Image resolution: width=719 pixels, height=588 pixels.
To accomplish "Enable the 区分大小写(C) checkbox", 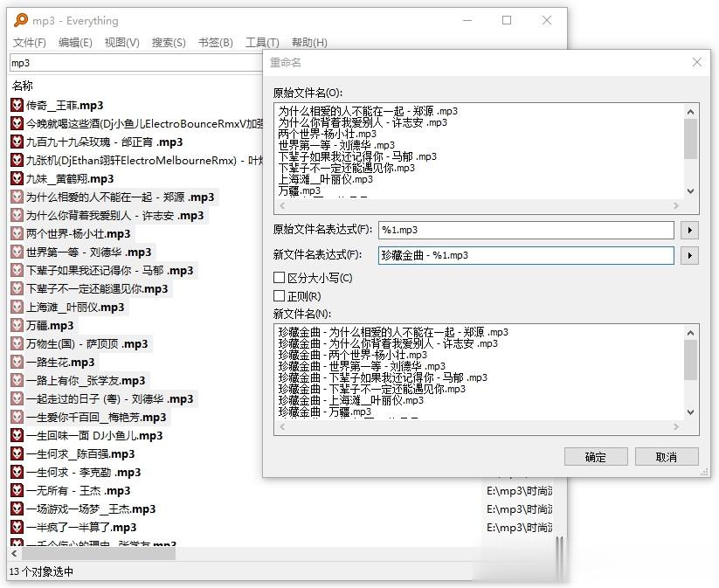I will (x=279, y=278).
